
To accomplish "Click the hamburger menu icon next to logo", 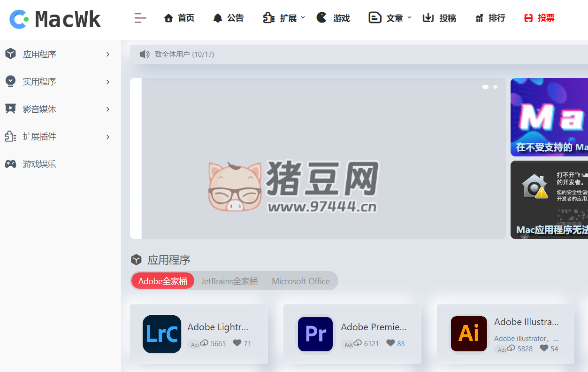I will (140, 18).
